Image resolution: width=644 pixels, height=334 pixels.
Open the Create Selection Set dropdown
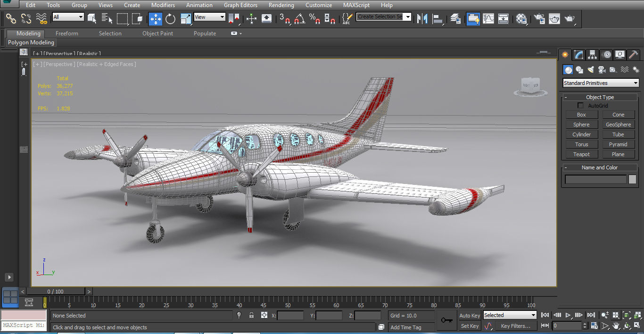tap(384, 17)
